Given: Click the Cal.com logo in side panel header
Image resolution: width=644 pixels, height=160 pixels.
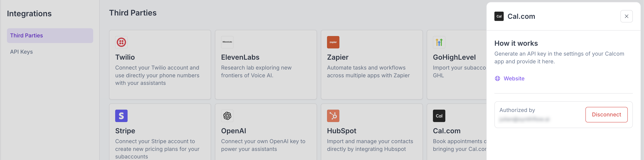Looking at the screenshot, I should [x=499, y=16].
